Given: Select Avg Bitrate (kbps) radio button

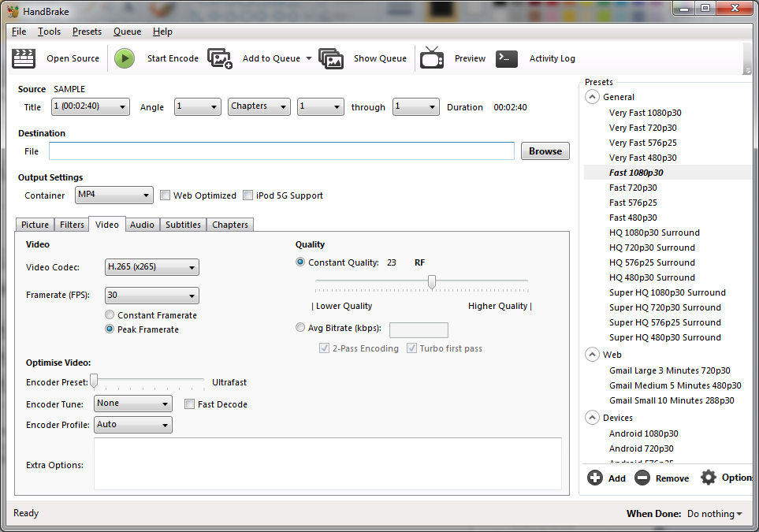Looking at the screenshot, I should click(300, 327).
